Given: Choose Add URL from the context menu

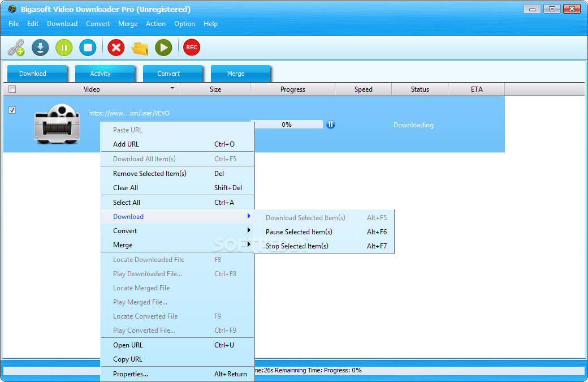Looking at the screenshot, I should (178, 144).
